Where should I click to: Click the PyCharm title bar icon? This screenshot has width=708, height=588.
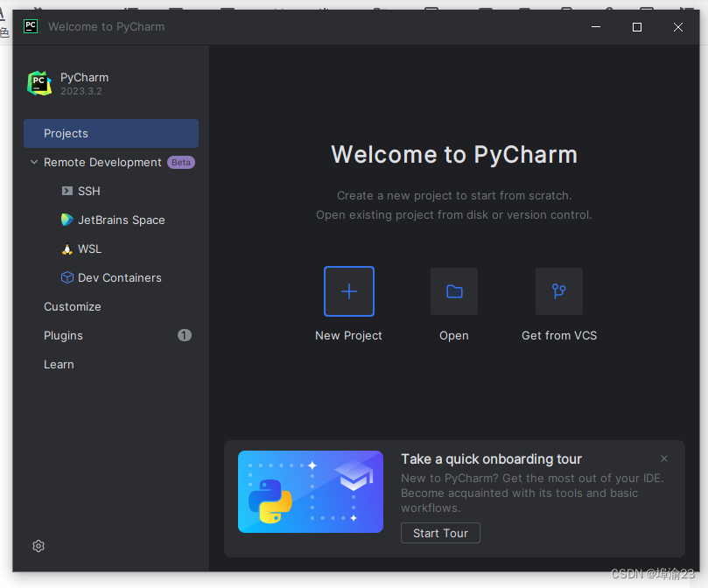(x=31, y=26)
